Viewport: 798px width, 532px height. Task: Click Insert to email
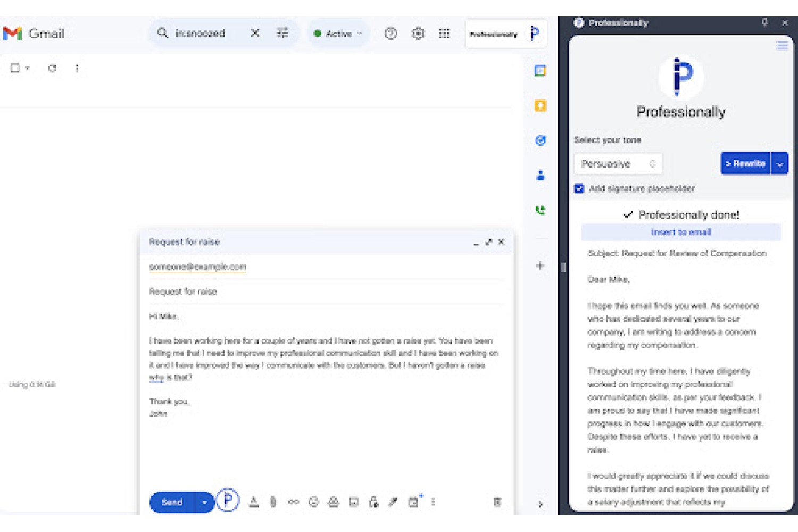coord(681,232)
